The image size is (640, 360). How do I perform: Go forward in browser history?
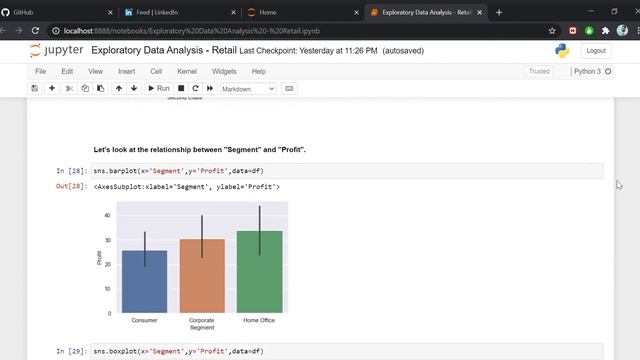tap(19, 31)
